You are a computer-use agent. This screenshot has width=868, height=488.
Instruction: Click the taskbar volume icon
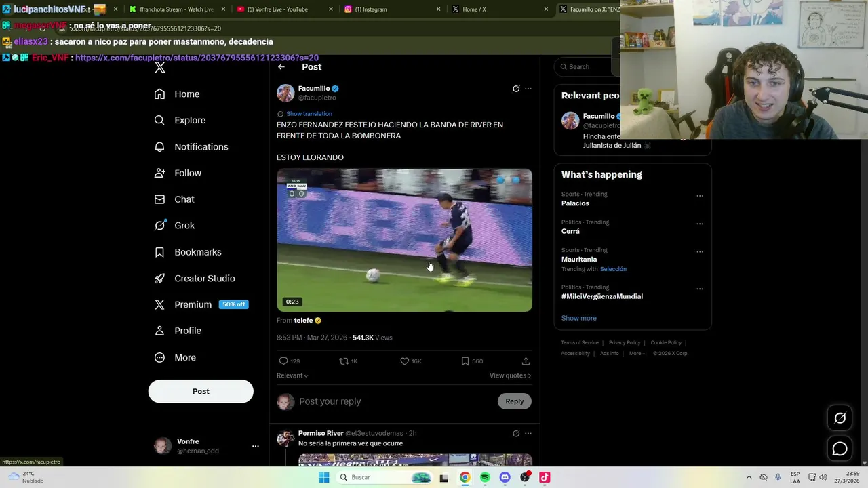click(823, 477)
